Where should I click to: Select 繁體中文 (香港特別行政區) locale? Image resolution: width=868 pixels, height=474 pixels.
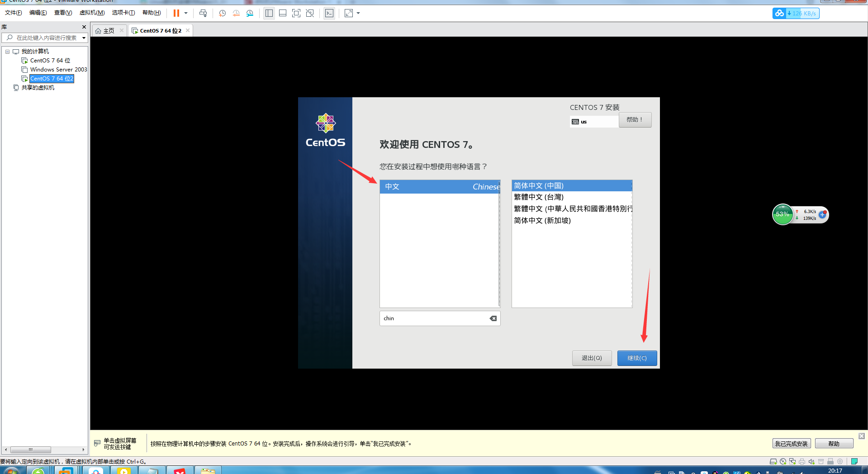point(572,209)
